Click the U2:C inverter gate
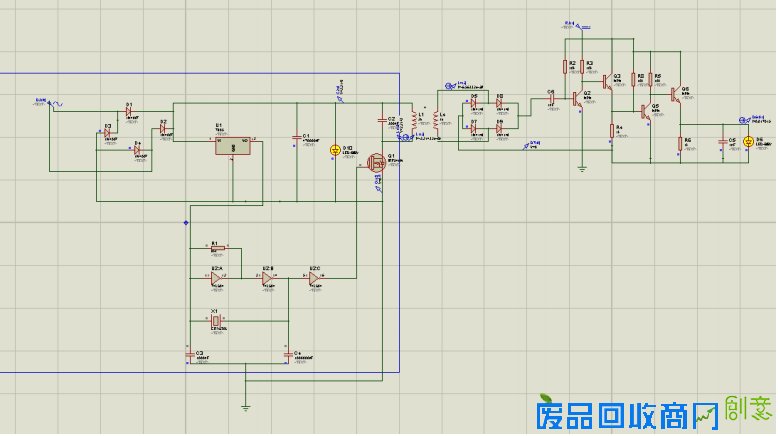778x436 pixels. tap(315, 279)
